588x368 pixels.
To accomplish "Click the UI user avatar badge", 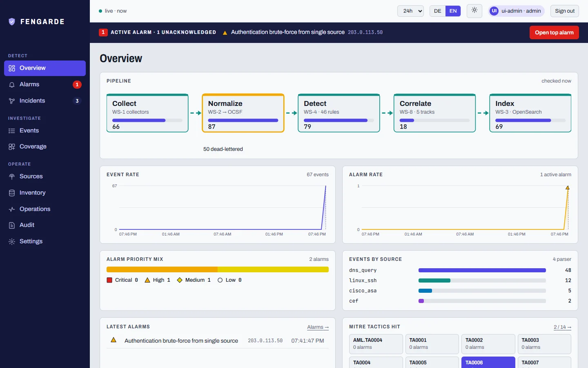I will (x=494, y=11).
